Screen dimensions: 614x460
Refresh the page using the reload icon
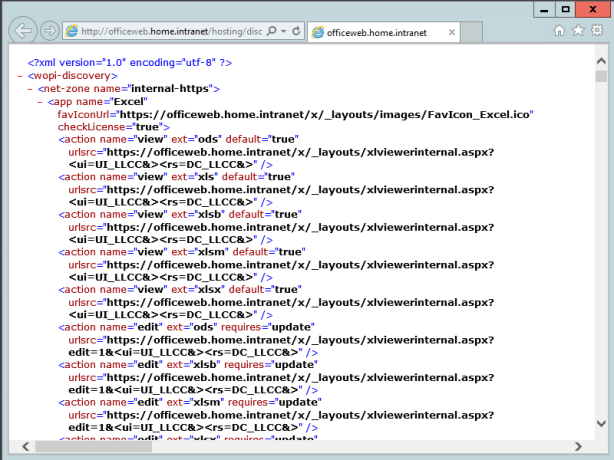click(297, 31)
